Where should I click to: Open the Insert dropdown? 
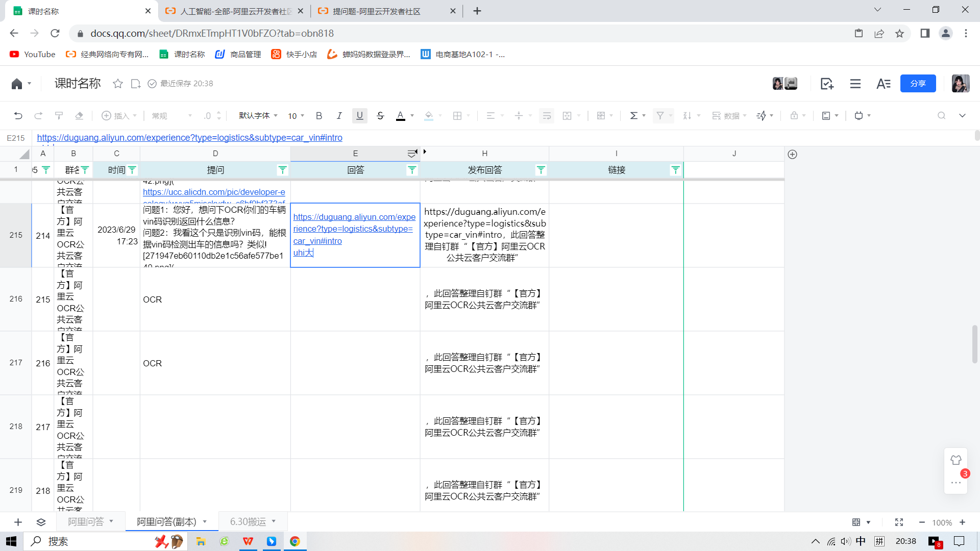pos(119,116)
